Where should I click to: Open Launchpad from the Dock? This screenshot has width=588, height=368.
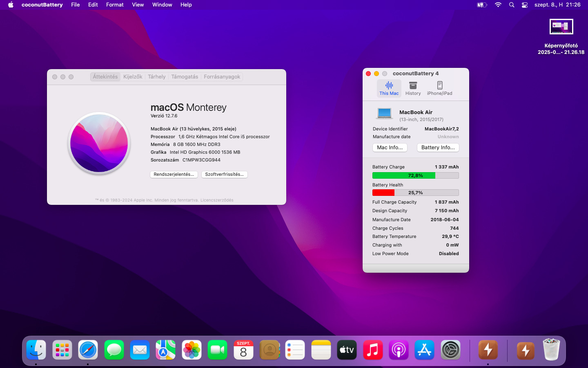tap(62, 350)
